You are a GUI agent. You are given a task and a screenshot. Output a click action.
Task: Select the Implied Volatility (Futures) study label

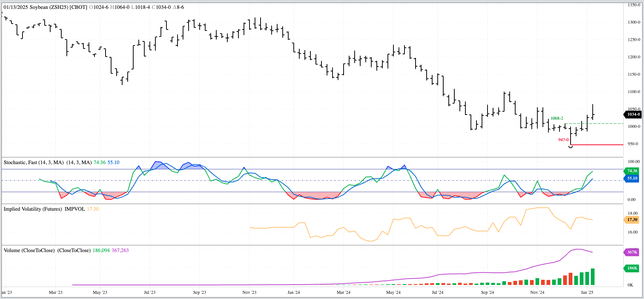(33, 209)
